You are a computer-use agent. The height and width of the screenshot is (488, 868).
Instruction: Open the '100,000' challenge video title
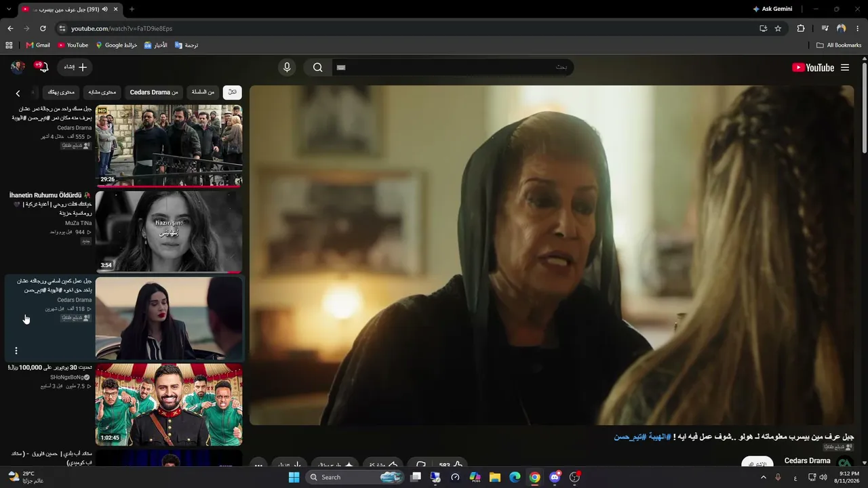50,367
